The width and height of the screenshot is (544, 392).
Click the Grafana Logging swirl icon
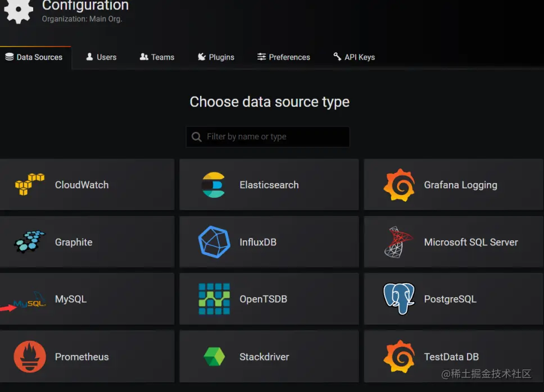399,185
